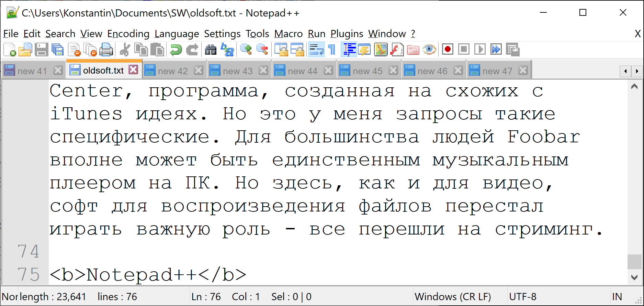Close the oldsoft.txt tab
The height and width of the screenshot is (306, 644).
point(133,70)
